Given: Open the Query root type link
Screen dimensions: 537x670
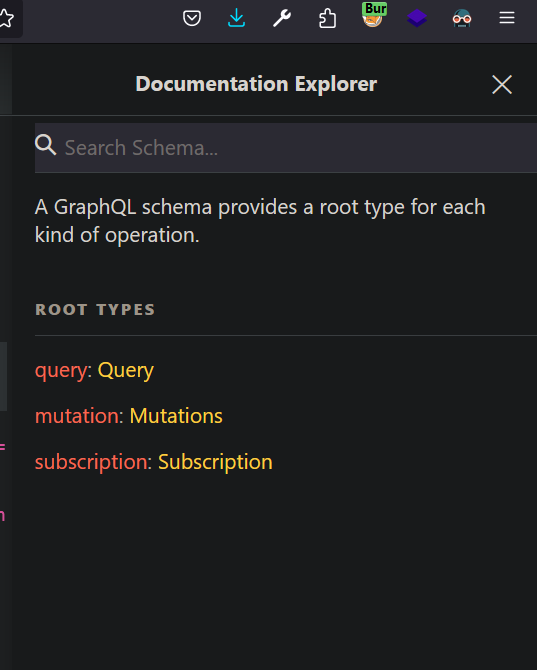Looking at the screenshot, I should [x=126, y=371].
